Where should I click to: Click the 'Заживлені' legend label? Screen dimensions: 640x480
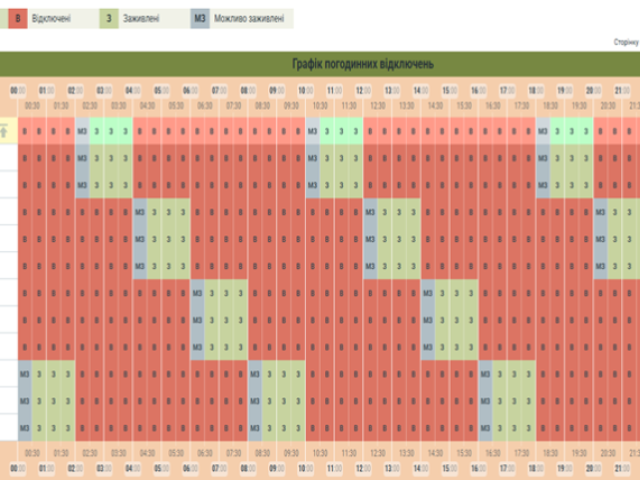pos(147,18)
